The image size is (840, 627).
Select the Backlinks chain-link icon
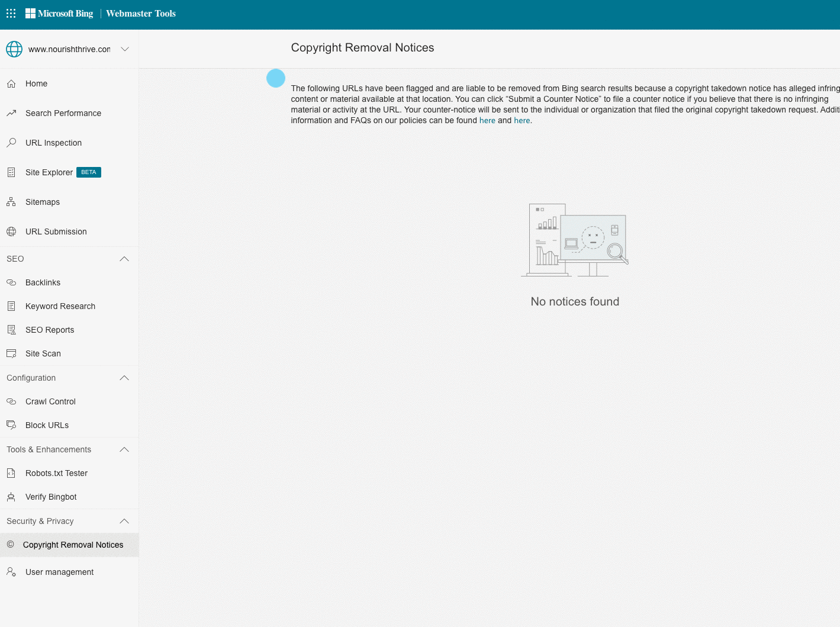tap(12, 282)
